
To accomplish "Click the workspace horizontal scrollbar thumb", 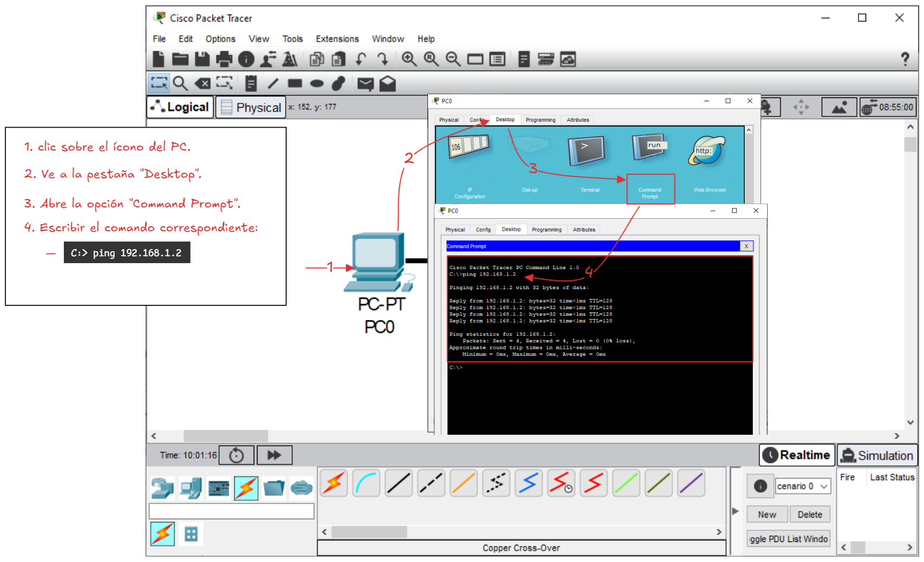I will click(226, 436).
